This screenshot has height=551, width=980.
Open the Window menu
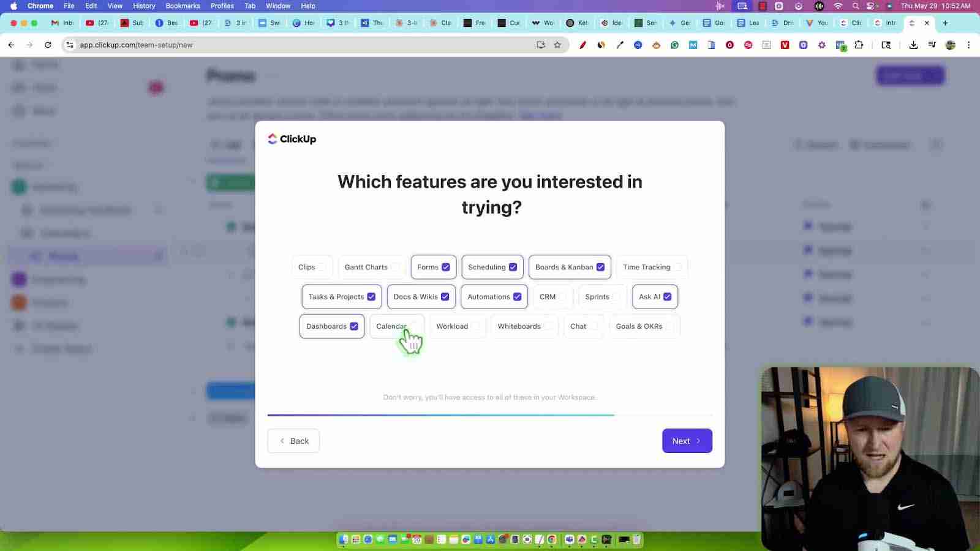tap(278, 6)
